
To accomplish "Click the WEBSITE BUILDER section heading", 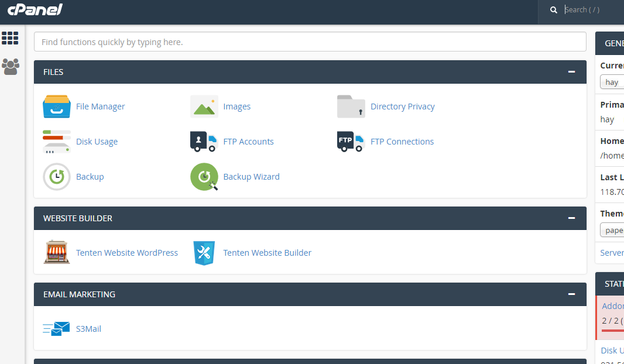I will pos(78,218).
